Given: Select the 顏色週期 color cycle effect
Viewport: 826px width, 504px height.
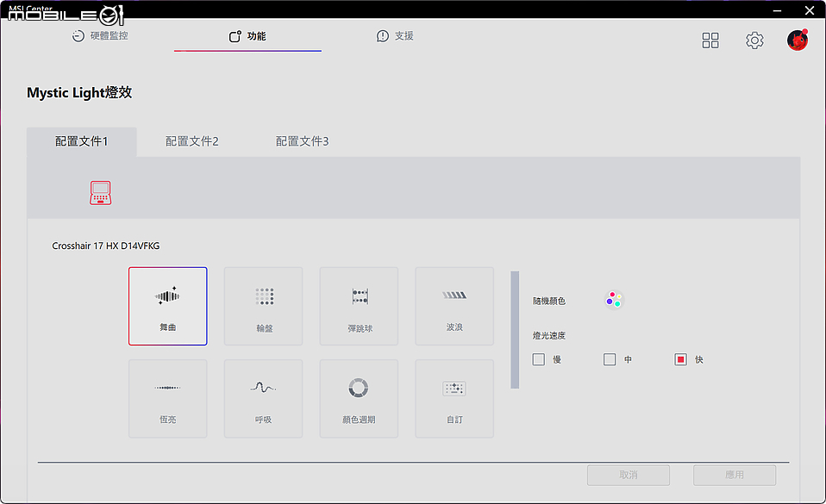Looking at the screenshot, I should pyautogui.click(x=359, y=399).
